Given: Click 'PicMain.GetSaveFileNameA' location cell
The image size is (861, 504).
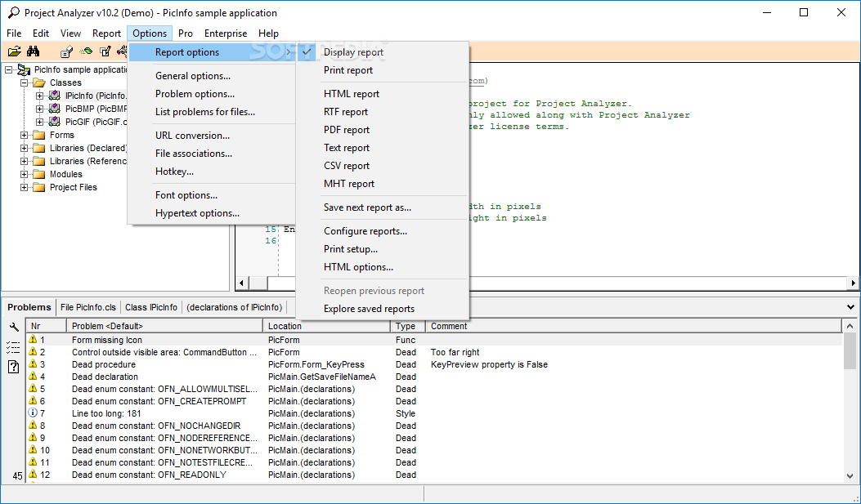Looking at the screenshot, I should coord(322,377).
